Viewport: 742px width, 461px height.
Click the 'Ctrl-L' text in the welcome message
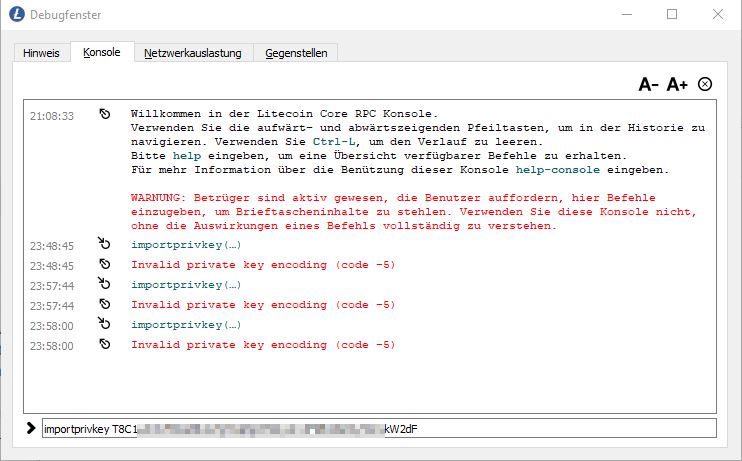point(334,142)
